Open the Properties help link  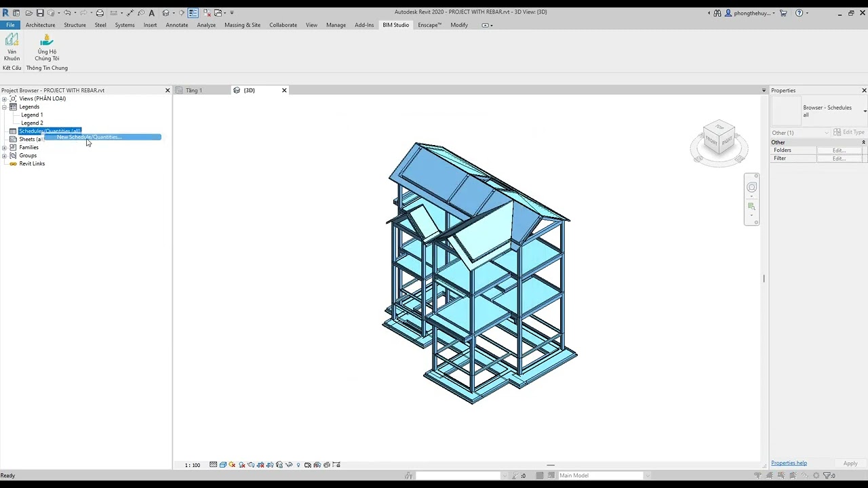(789, 463)
